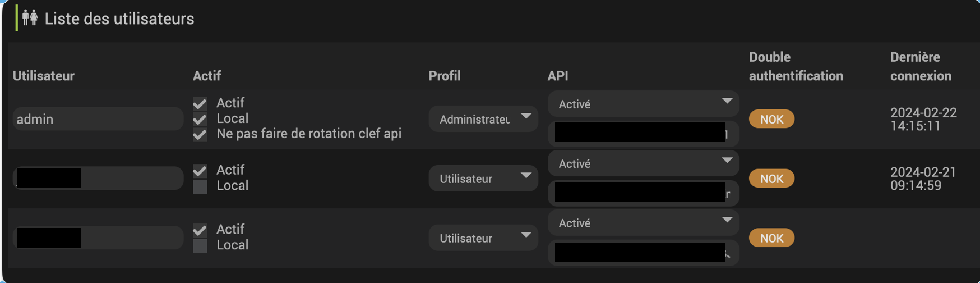Click the NOK badge for third user
Viewport: 980px width, 283px height.
(771, 238)
